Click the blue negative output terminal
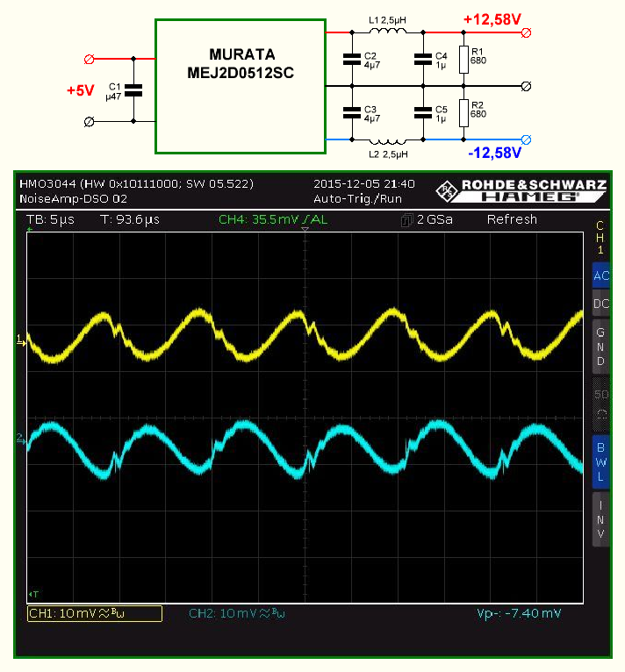Image resolution: width=625 pixels, height=672 pixels. (x=527, y=139)
